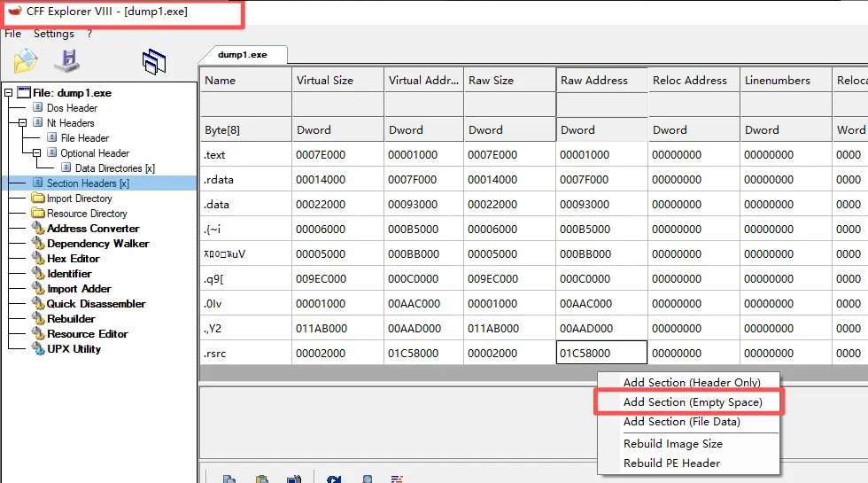Open the Settings menu
868x483 pixels.
pos(54,34)
